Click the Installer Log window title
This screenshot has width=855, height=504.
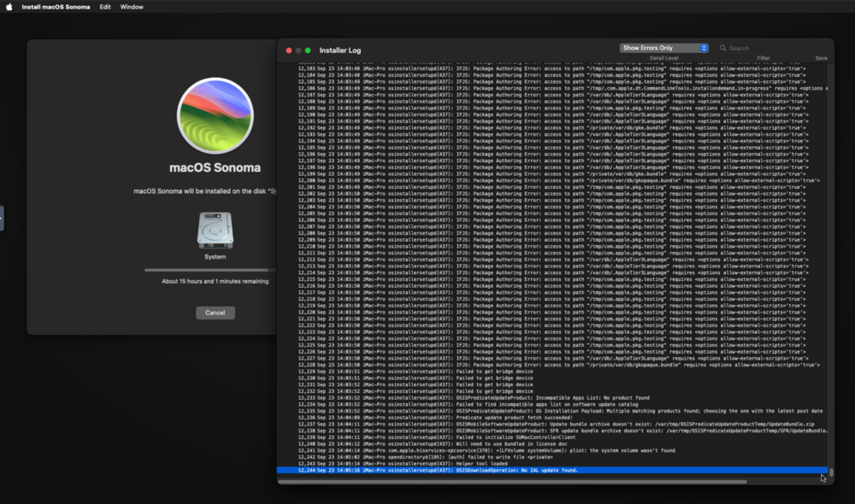point(339,50)
